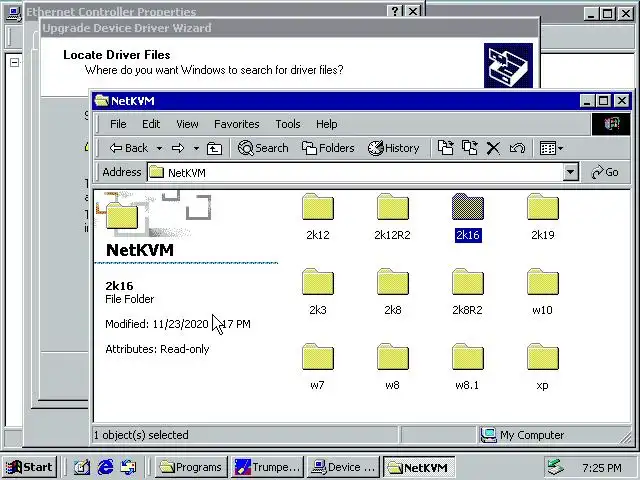Click the 2k16 folder name label
Image resolution: width=640 pixels, height=480 pixels.
click(468, 235)
